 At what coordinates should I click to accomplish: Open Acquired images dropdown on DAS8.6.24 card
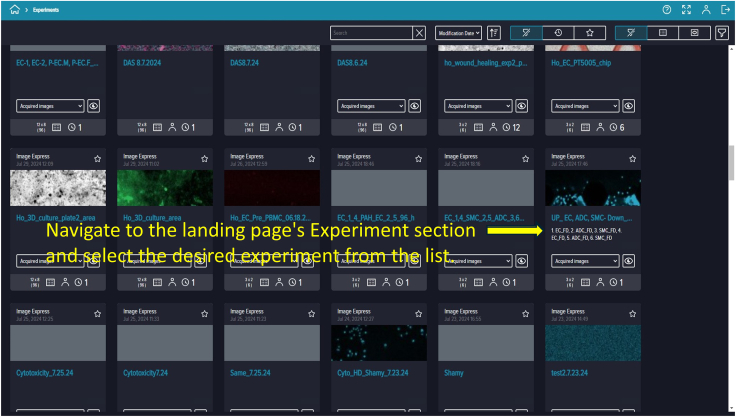pyautogui.click(x=371, y=106)
